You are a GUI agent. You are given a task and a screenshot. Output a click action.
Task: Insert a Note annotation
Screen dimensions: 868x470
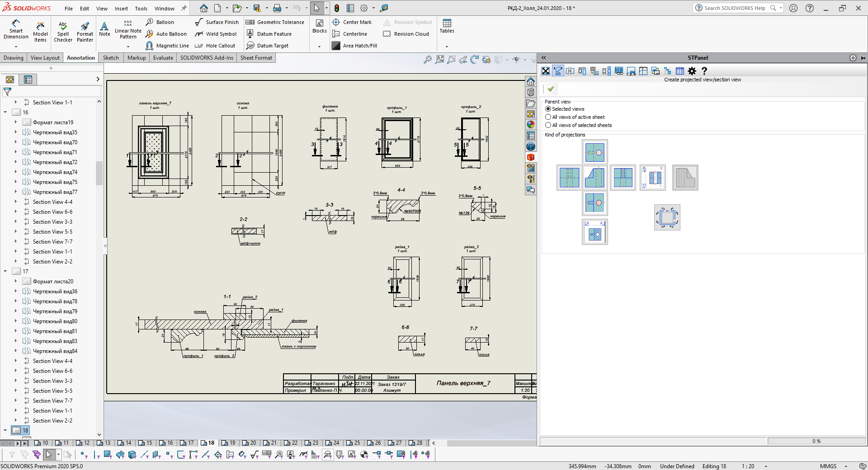pyautogui.click(x=104, y=29)
